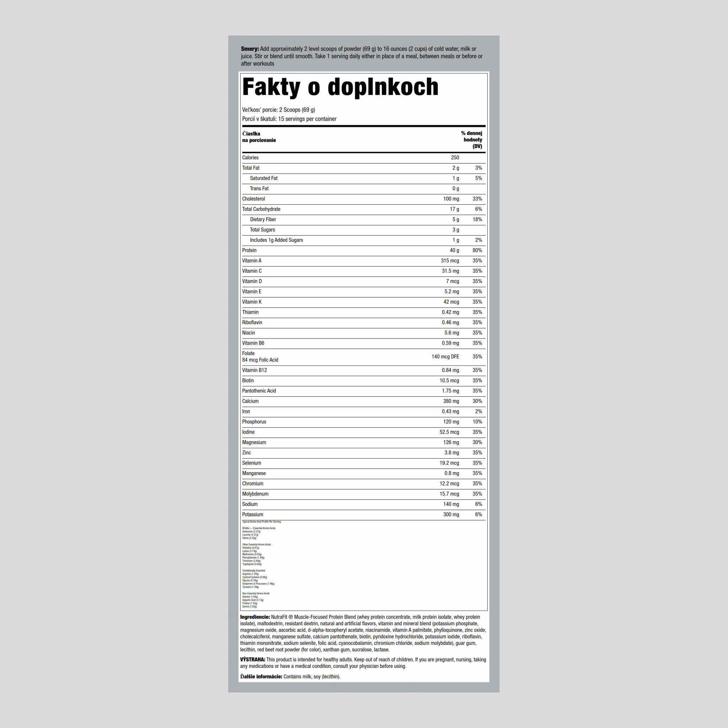Click the Cholesterol '33%' daily value
This screenshot has width=728, height=728.
pyautogui.click(x=477, y=199)
